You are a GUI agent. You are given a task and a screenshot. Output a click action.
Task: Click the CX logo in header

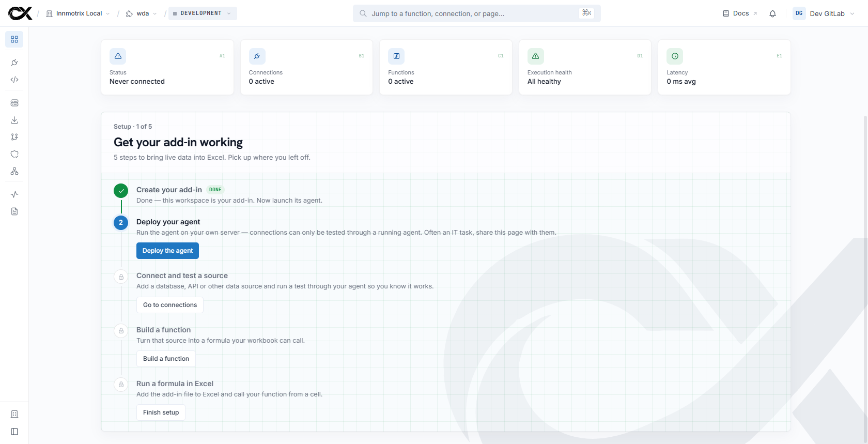pos(20,13)
